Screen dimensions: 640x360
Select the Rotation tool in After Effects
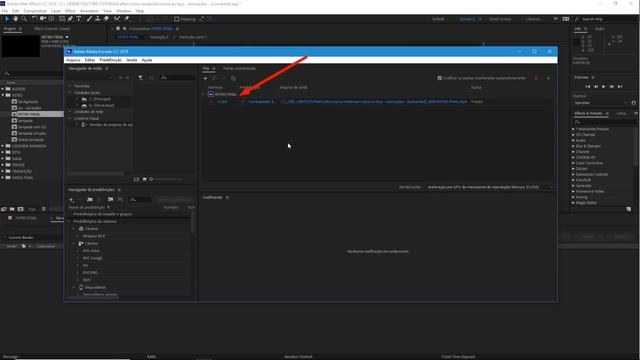click(x=34, y=19)
